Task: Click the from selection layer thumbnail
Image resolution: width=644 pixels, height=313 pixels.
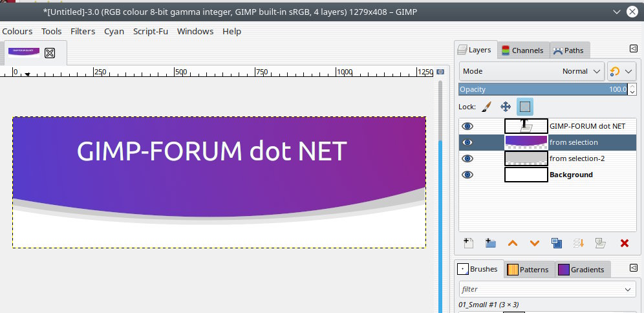Action: [x=526, y=142]
